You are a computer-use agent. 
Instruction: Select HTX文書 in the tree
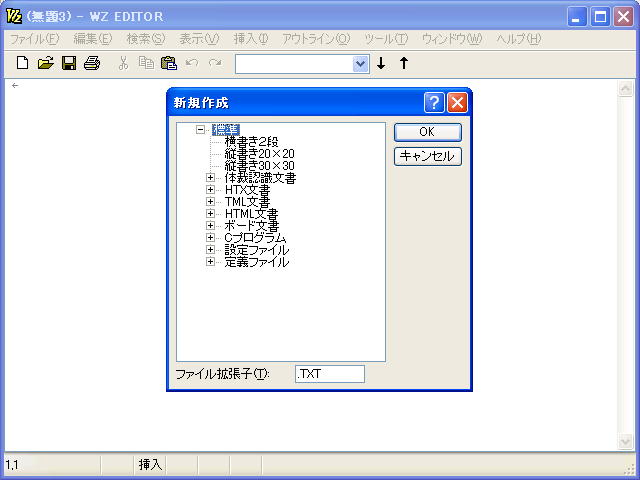click(247, 189)
